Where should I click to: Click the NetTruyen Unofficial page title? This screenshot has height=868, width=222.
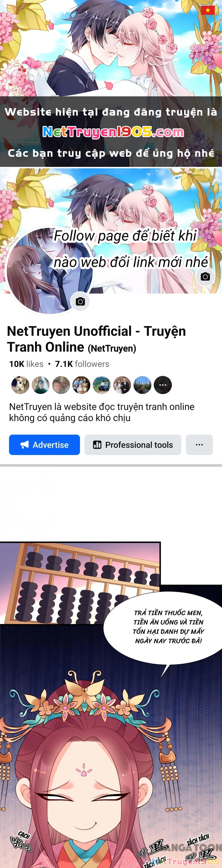96,339
